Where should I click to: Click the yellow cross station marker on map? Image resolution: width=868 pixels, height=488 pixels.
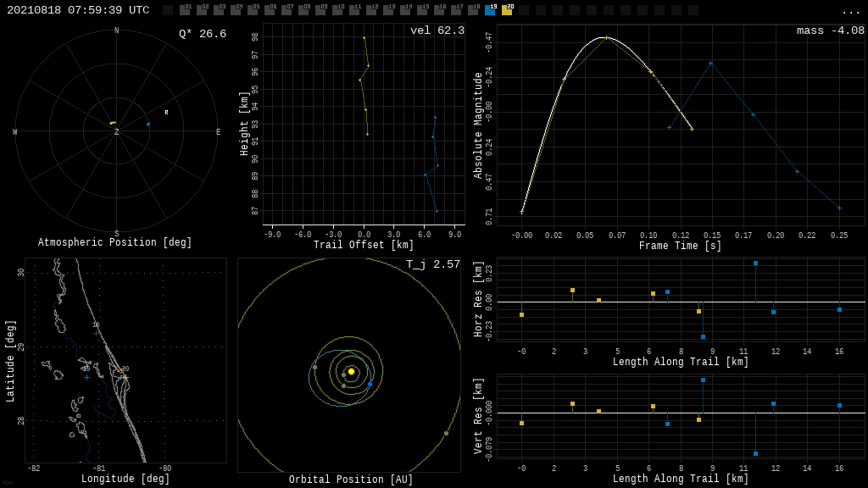(x=125, y=377)
